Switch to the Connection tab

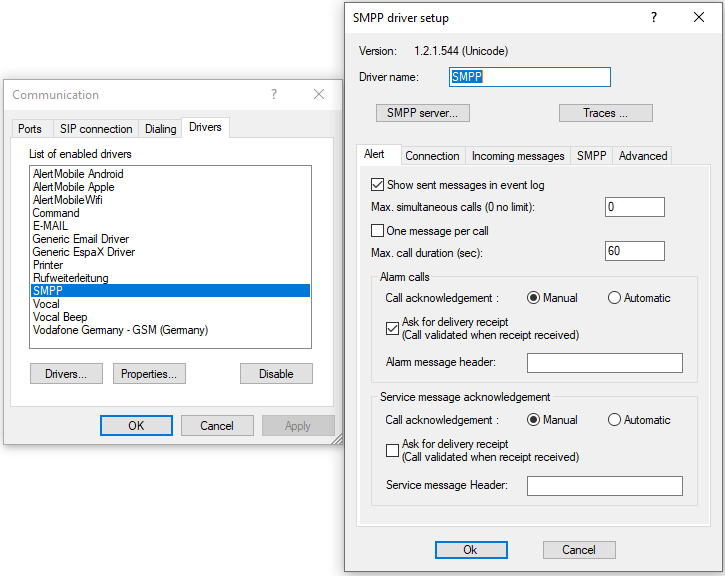pos(432,156)
